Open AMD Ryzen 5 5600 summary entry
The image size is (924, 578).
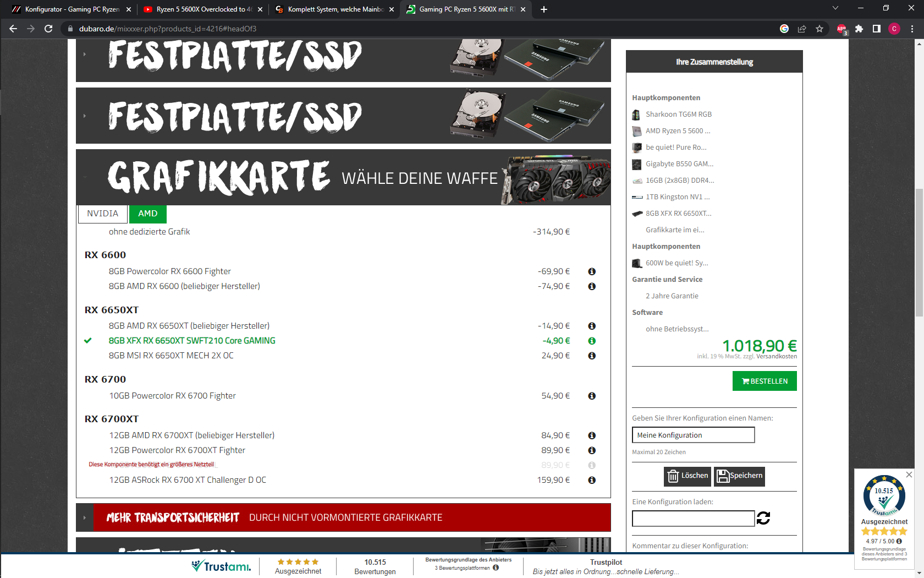point(678,131)
